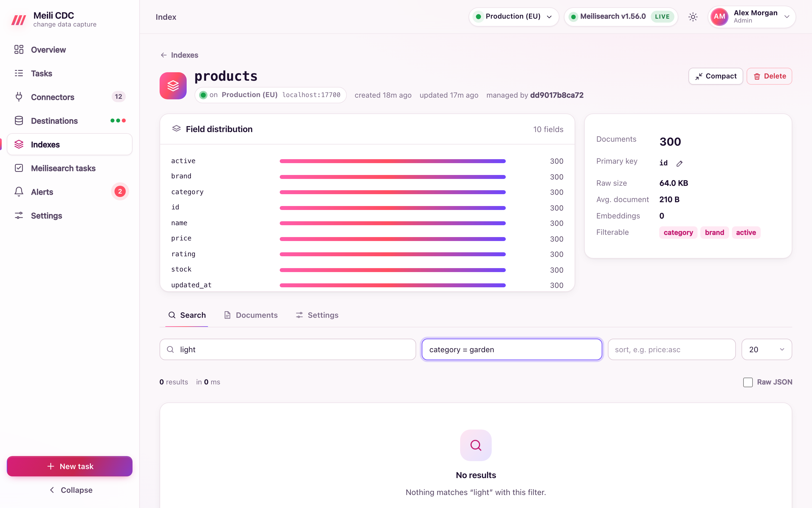Image resolution: width=812 pixels, height=508 pixels.
Task: Go to Tasks in the sidebar
Action: (69, 73)
